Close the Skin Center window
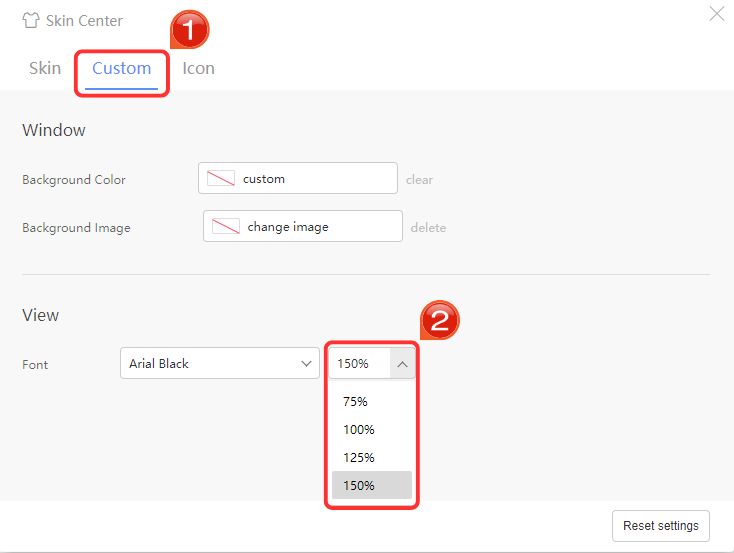 [716, 14]
